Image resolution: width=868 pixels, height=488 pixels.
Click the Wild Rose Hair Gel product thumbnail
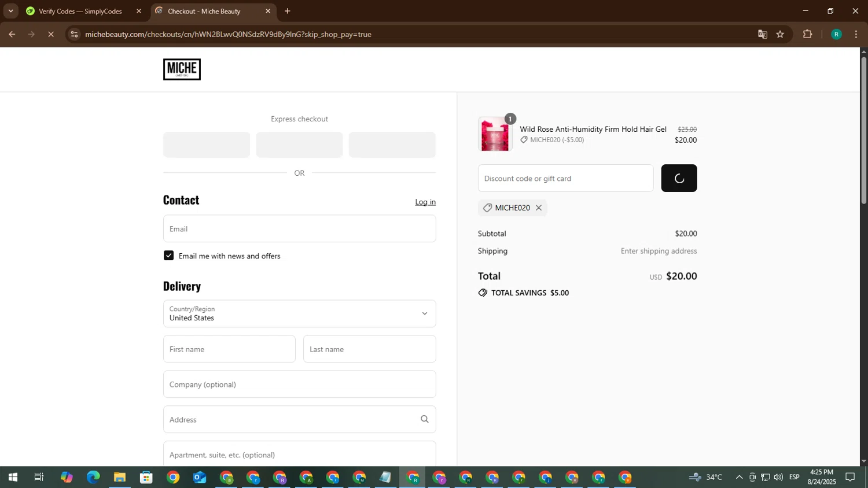coord(495,134)
